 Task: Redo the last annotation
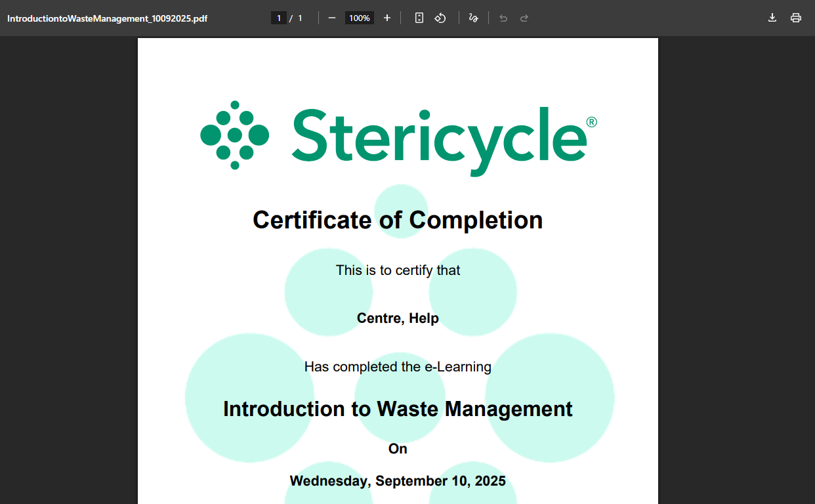524,18
